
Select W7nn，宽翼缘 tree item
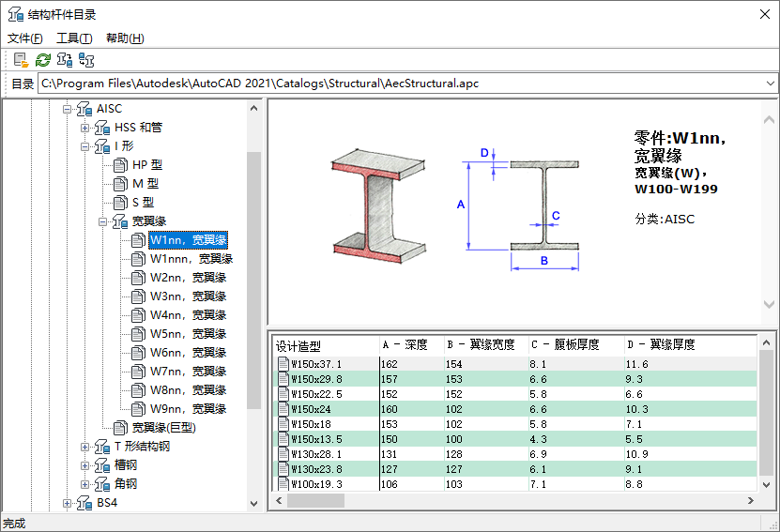(188, 372)
